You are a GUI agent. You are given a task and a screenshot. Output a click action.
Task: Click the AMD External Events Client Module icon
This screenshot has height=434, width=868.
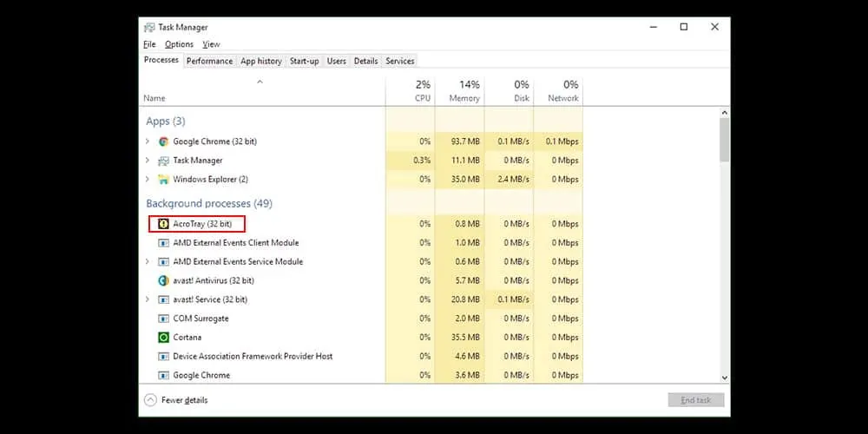(163, 242)
